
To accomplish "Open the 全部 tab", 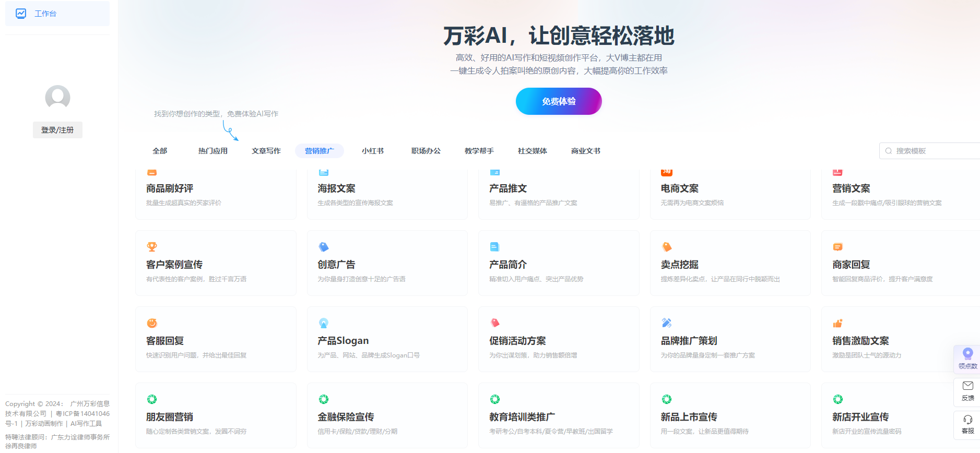I will tap(160, 151).
